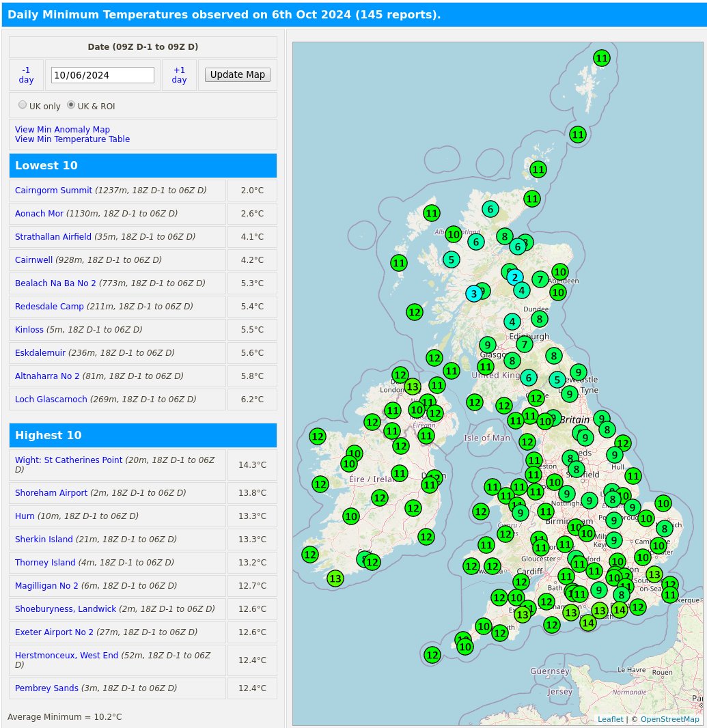707x728 pixels.
Task: Click the "14" marker near the south coast of England
Action: click(588, 623)
